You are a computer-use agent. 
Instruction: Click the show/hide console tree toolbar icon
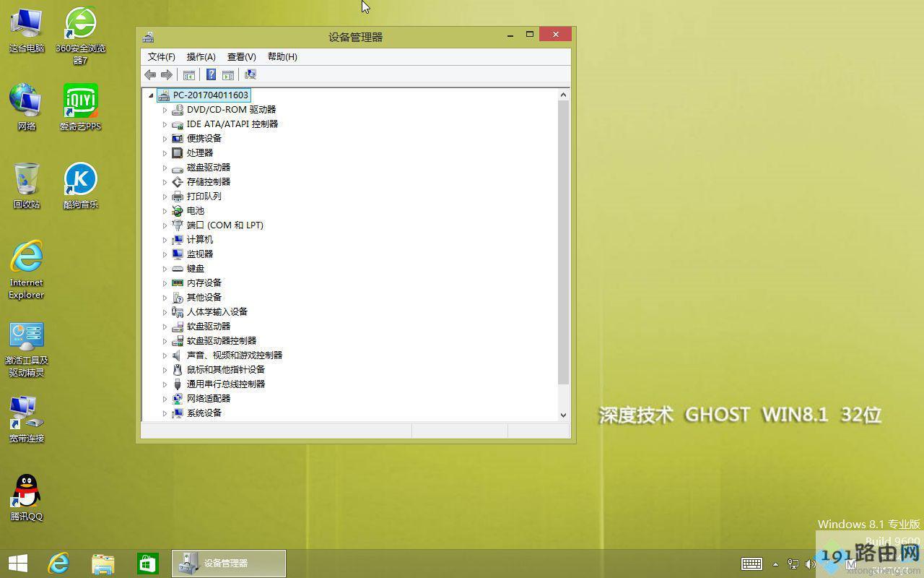click(189, 74)
